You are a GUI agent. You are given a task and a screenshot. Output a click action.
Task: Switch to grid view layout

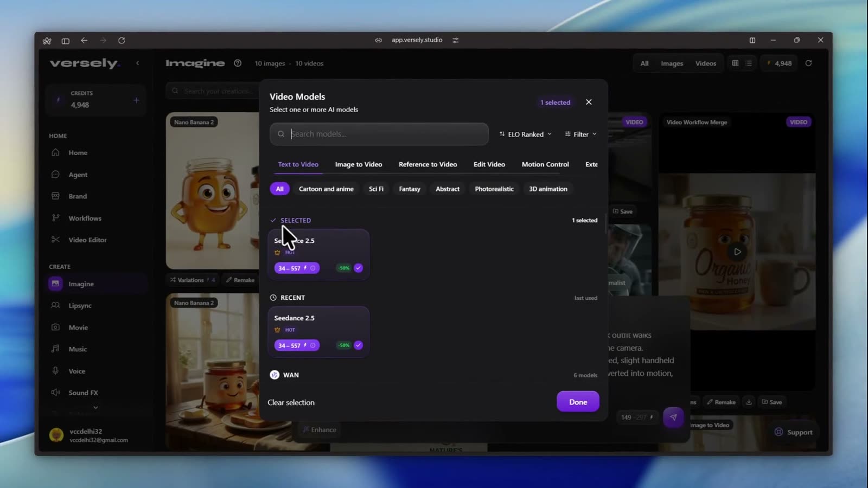(x=735, y=63)
